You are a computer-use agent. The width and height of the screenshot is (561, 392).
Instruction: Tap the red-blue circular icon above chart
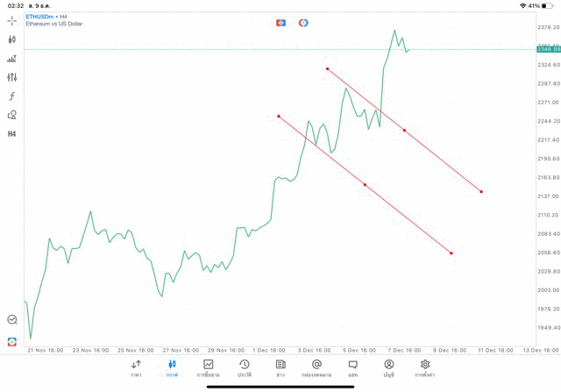tap(303, 23)
